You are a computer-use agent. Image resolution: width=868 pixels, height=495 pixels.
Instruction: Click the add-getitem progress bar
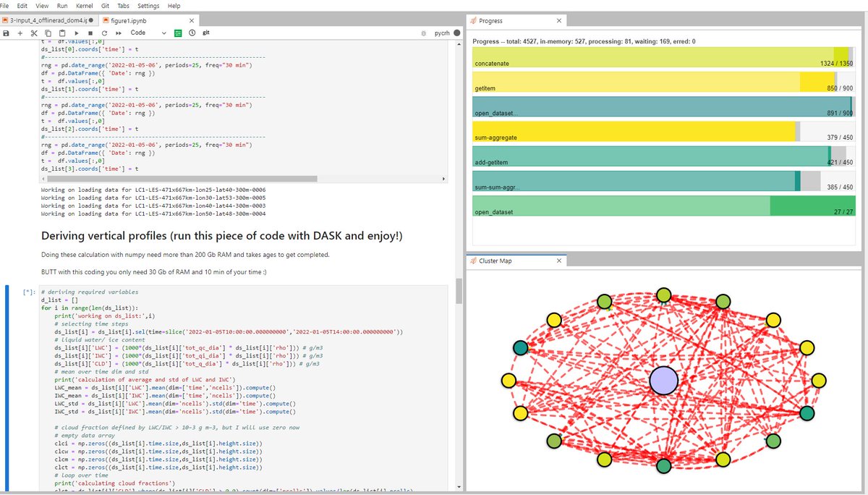click(x=663, y=156)
